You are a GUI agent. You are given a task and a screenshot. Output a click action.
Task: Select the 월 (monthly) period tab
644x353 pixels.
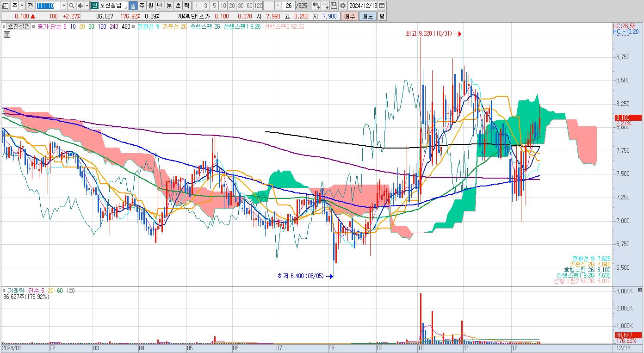pyautogui.click(x=150, y=6)
